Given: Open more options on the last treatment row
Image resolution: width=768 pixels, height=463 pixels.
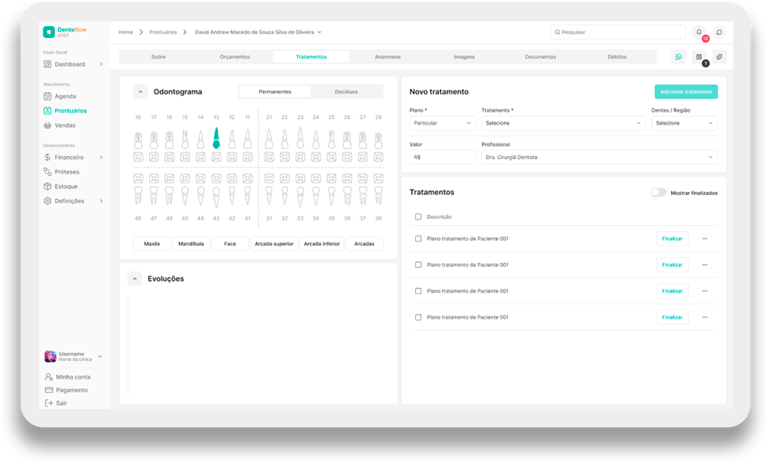Looking at the screenshot, I should 705,317.
